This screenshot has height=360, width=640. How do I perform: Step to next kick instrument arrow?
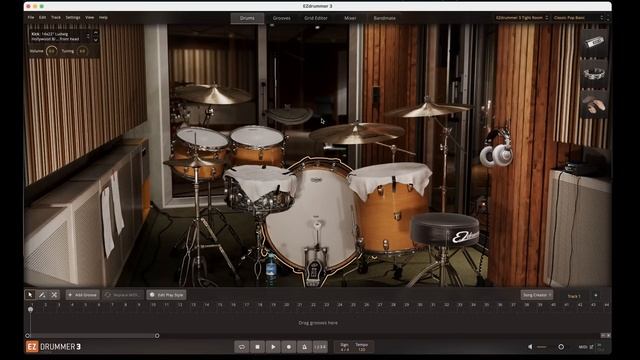coord(96,40)
